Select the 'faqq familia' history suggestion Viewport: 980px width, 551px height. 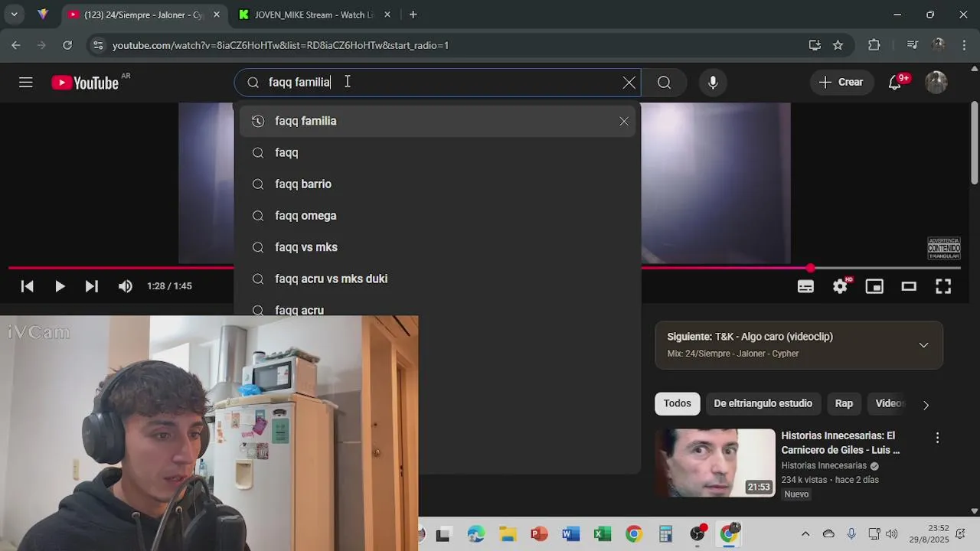click(x=437, y=121)
